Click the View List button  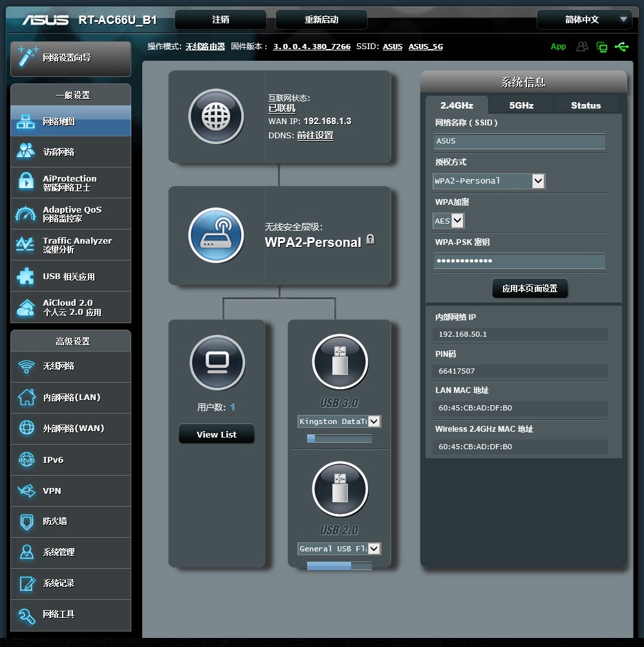tap(217, 434)
